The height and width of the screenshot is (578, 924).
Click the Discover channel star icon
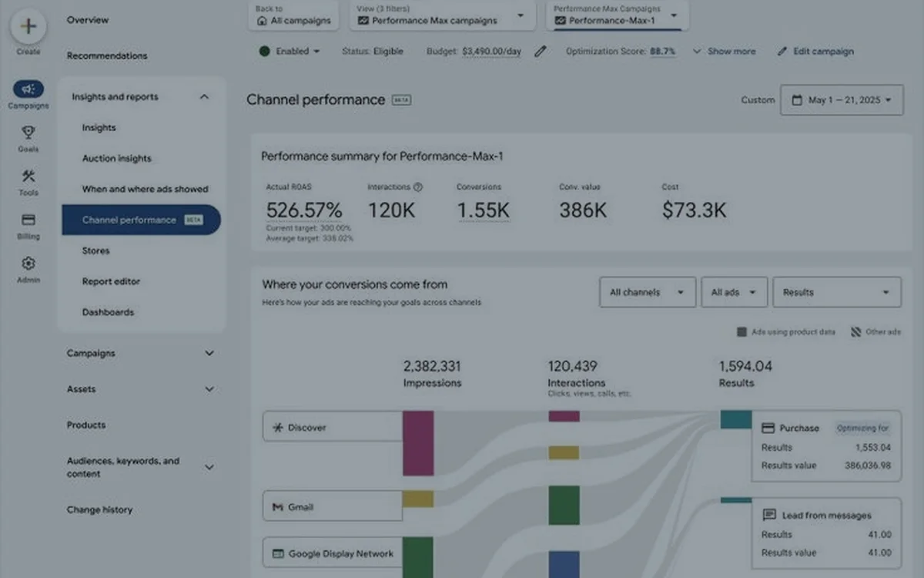277,428
